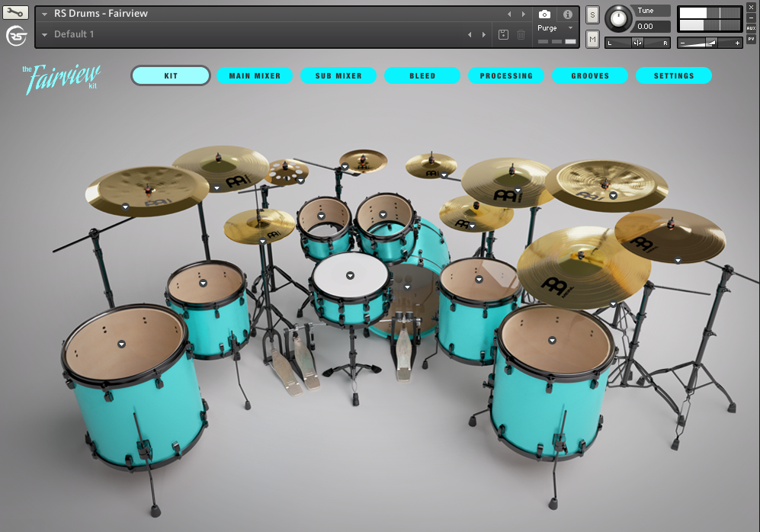The image size is (760, 532).
Task: Toggle the PV button
Action: click(752, 39)
